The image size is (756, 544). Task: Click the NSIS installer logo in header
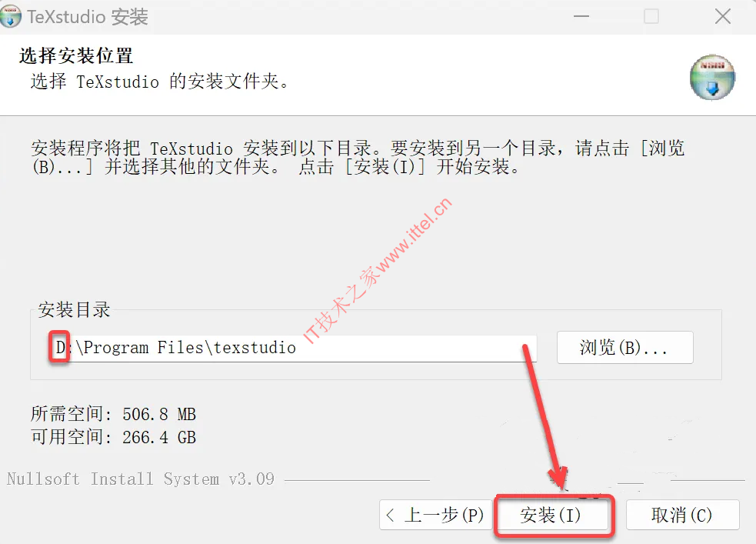click(x=712, y=77)
